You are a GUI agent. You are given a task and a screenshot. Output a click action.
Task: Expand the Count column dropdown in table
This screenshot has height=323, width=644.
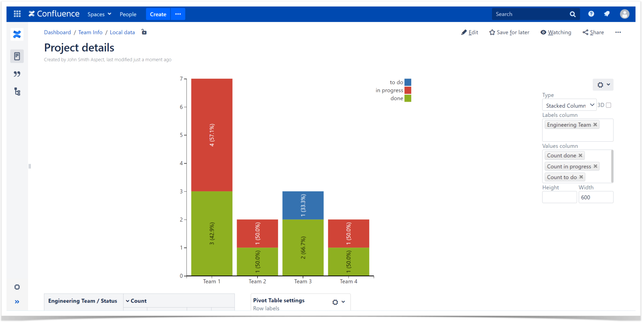[128, 301]
